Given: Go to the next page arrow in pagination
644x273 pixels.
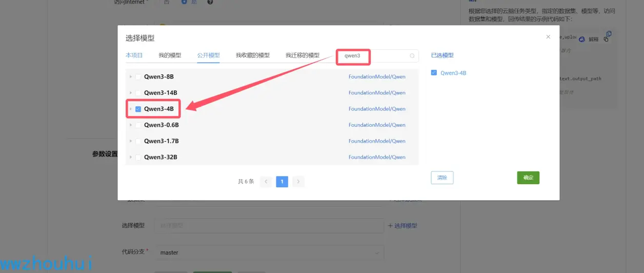Looking at the screenshot, I should pos(298,181).
